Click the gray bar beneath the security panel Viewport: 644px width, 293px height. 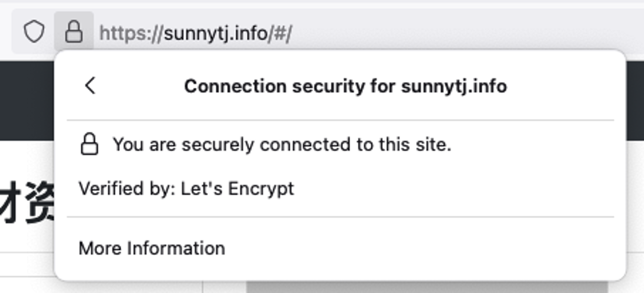427,287
